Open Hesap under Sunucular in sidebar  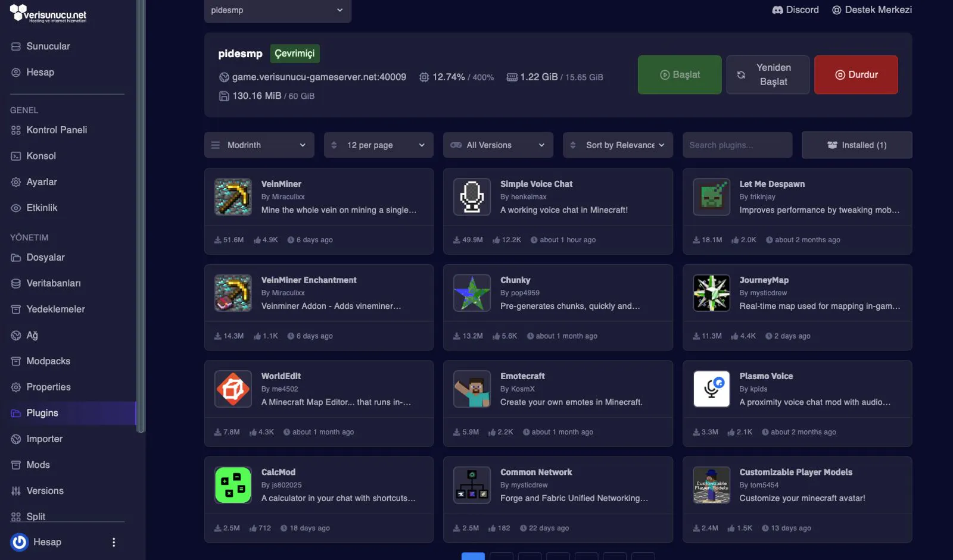click(40, 73)
